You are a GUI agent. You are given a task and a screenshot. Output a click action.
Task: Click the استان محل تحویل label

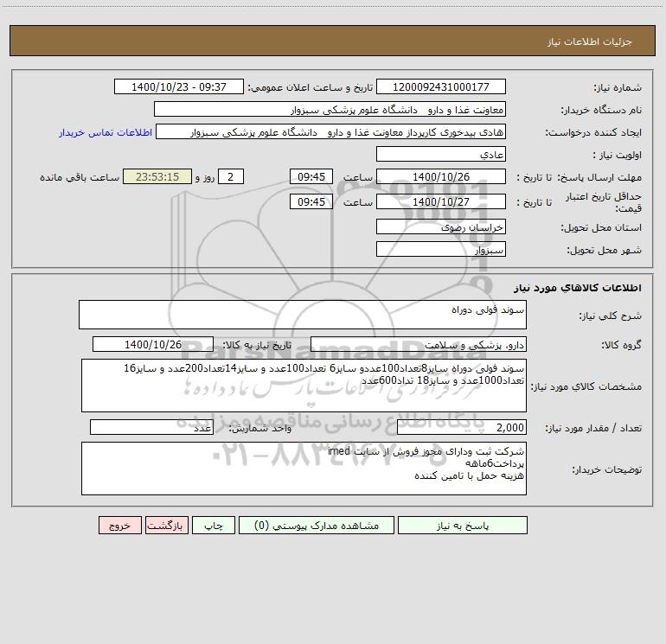pyautogui.click(x=601, y=228)
